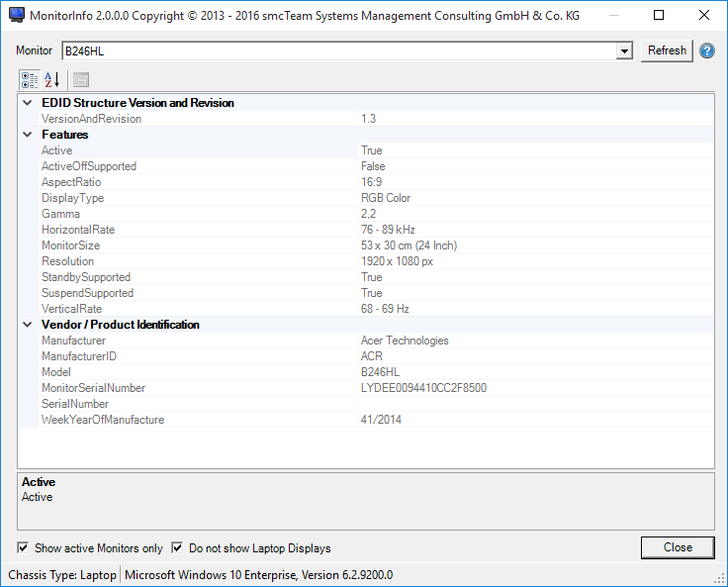This screenshot has width=728, height=587.
Task: Click the Refresh button
Action: 667,50
